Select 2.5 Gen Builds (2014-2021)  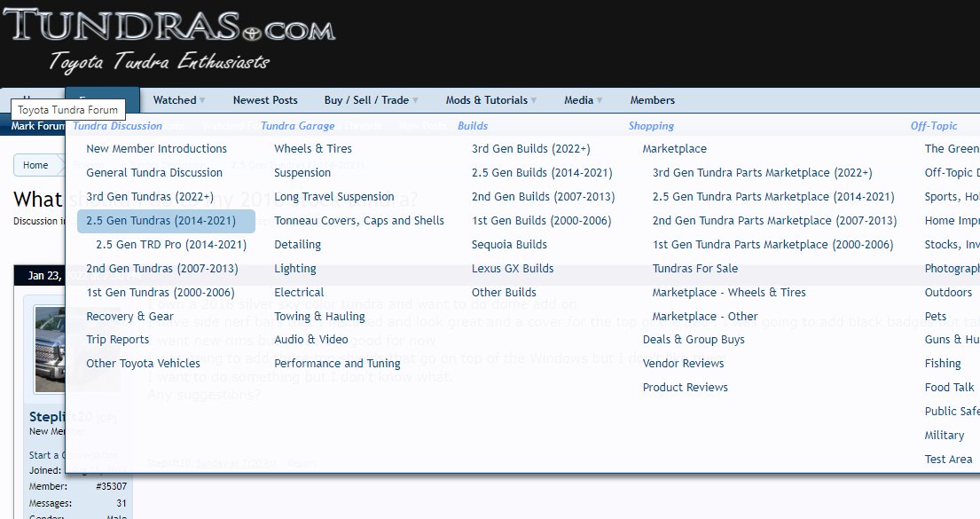(542, 173)
